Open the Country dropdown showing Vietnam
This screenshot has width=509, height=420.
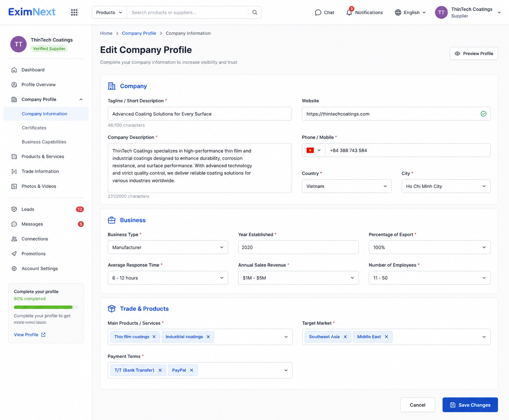point(346,186)
